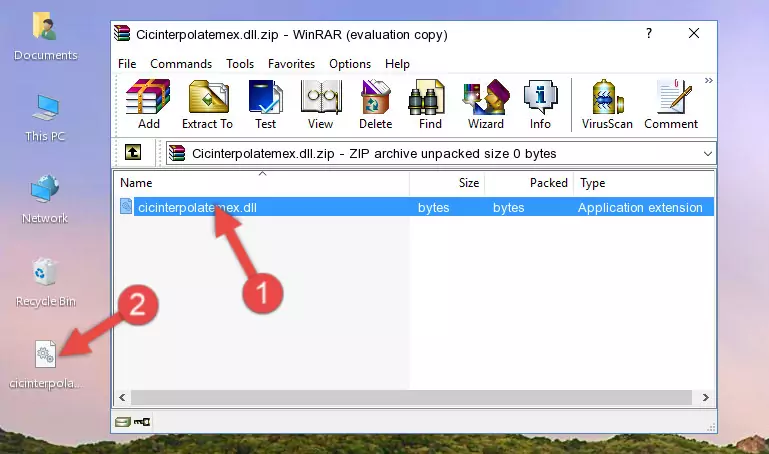The width and height of the screenshot is (769, 454).
Task: Click the left arrow of horizontal scrollbar
Action: (123, 397)
